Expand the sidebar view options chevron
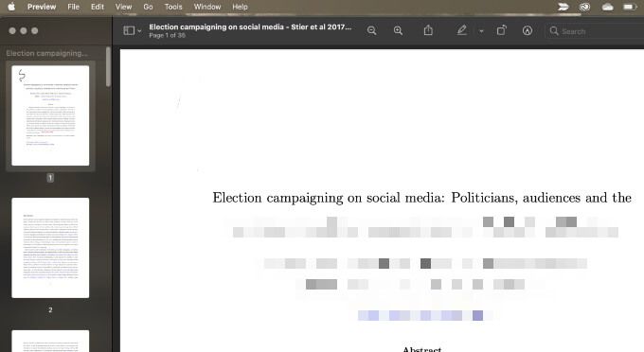Viewport: 644px width, 352px height. click(x=139, y=31)
